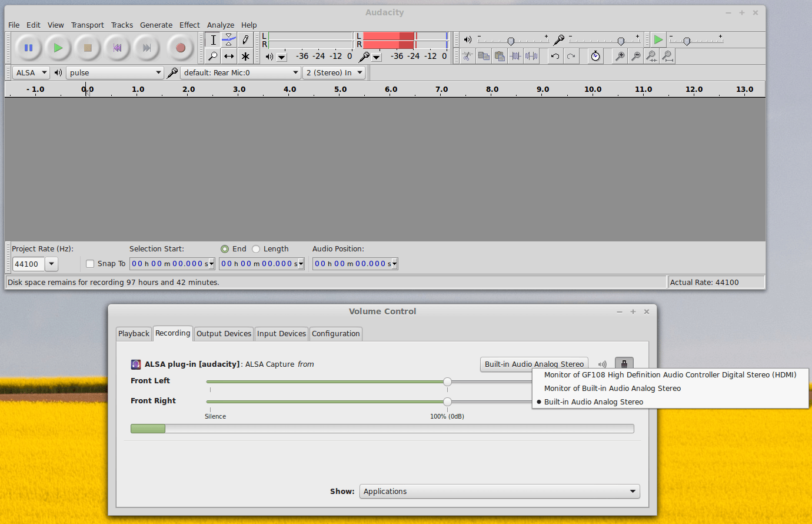
Task: Click the Selection Start time field
Action: (x=172, y=264)
